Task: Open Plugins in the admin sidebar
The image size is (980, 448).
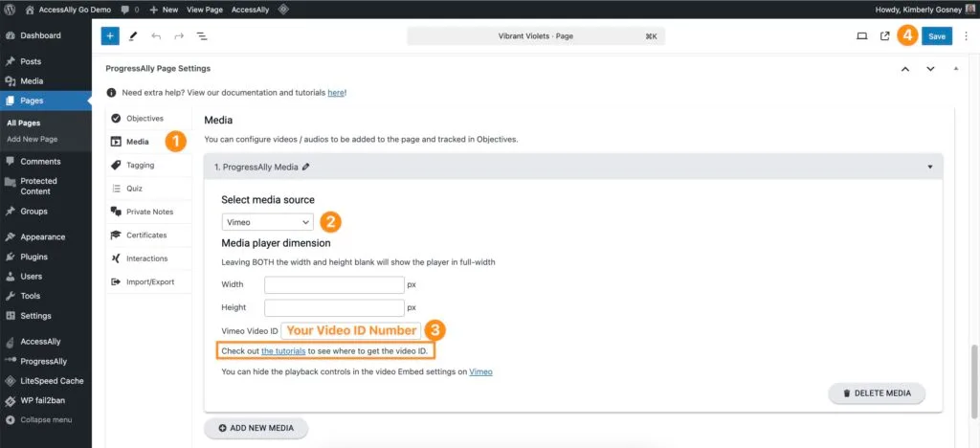Action: [x=35, y=257]
